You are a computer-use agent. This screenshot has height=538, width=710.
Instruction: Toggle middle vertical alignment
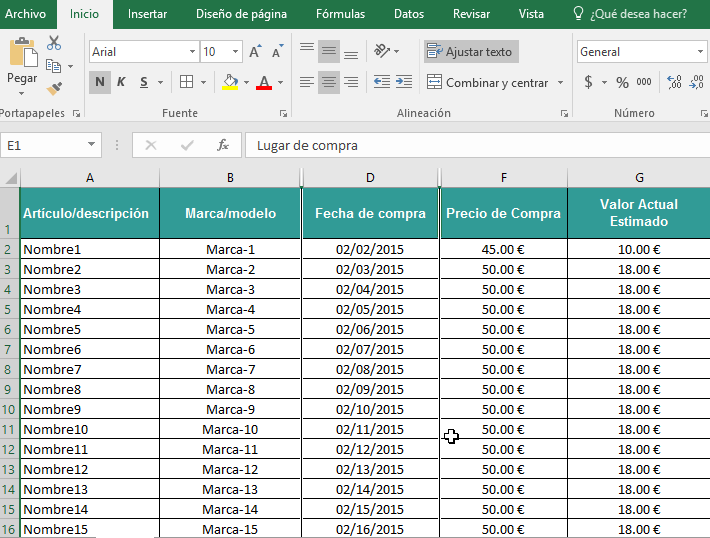coord(329,51)
